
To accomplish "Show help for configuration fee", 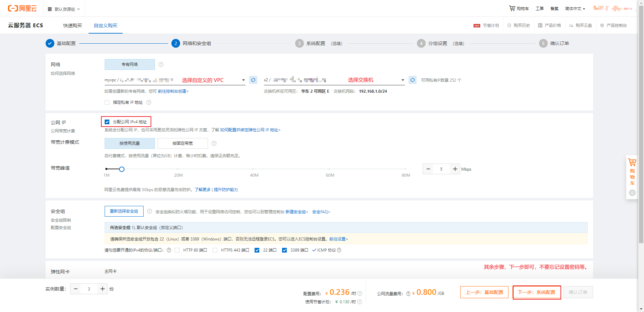I will coord(360,294).
